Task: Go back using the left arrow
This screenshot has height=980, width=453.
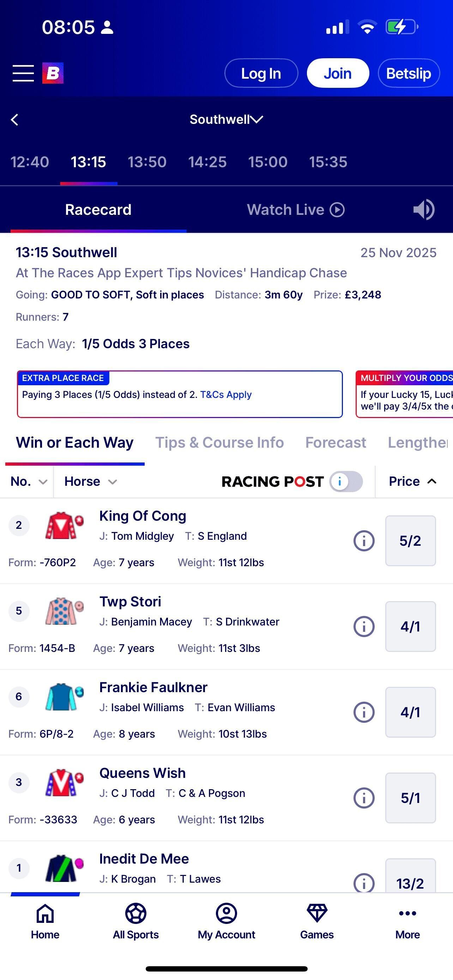Action: 15,120
